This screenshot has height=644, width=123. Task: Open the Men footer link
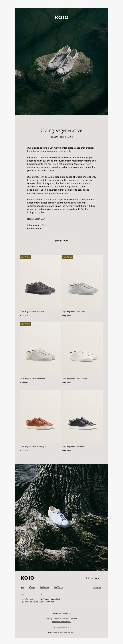click(22, 587)
